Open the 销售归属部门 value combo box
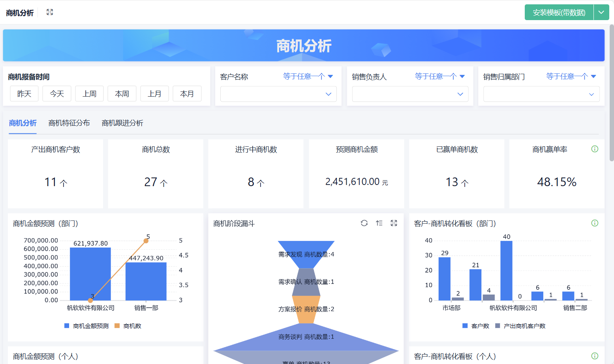 tap(541, 94)
